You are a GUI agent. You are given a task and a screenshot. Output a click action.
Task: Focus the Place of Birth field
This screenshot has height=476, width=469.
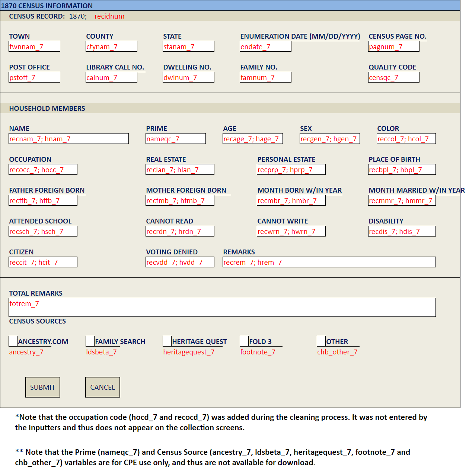(x=402, y=170)
